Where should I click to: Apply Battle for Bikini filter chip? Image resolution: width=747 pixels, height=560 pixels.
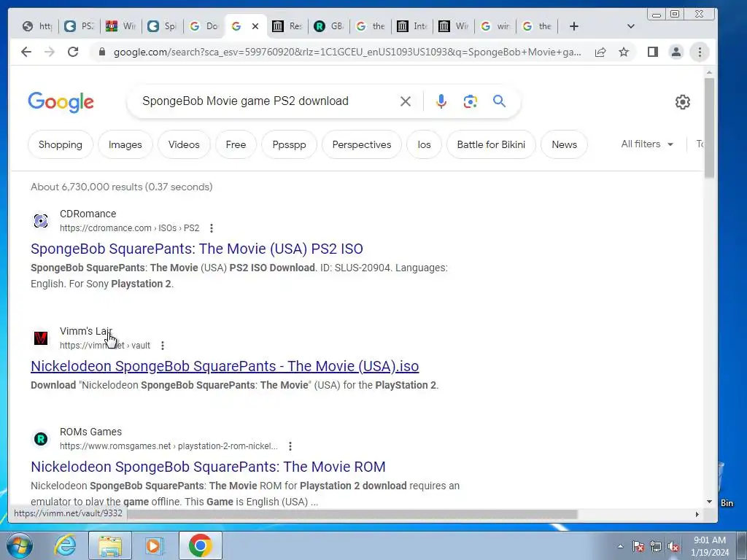point(491,144)
